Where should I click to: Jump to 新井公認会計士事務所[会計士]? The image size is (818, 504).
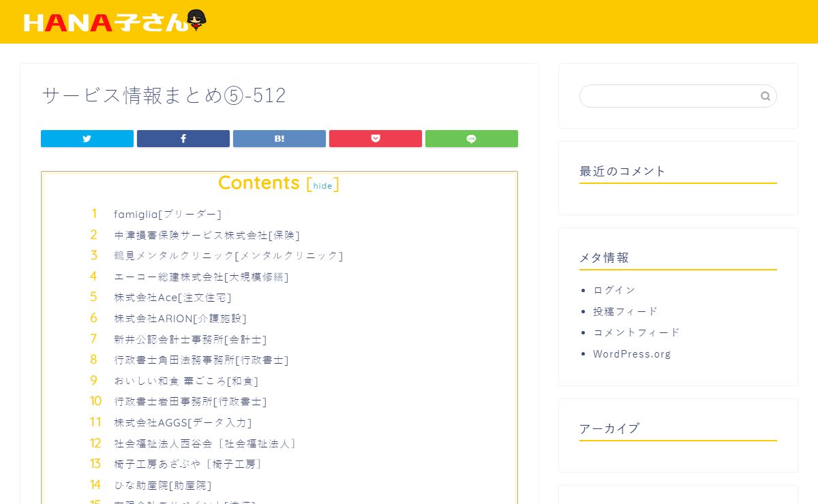coord(191,339)
